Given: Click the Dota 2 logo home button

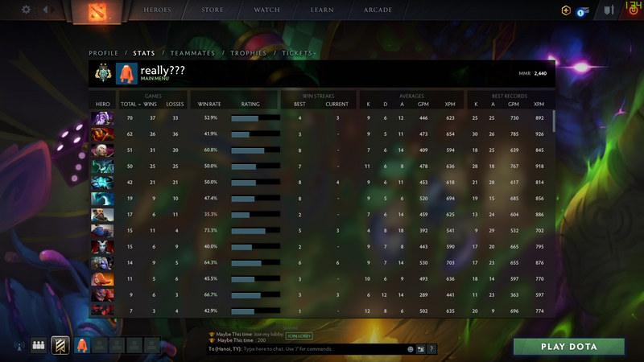Looking at the screenshot, I should tap(97, 11).
